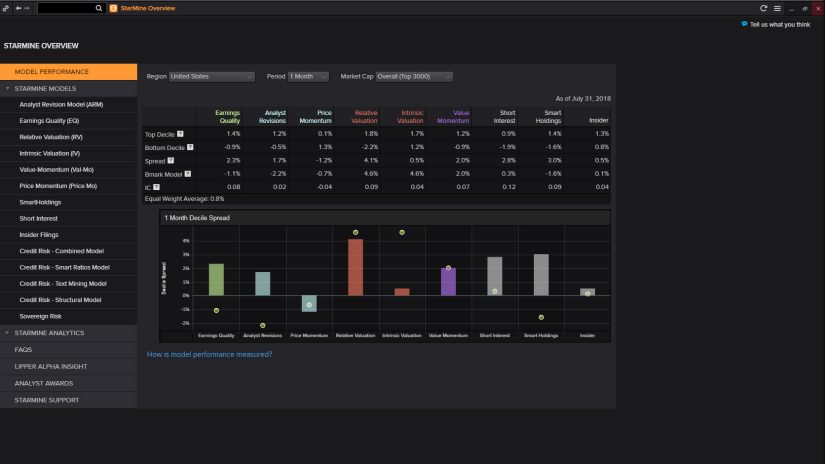
Task: Click the teal Analyst Revisions chart bar
Action: point(263,284)
